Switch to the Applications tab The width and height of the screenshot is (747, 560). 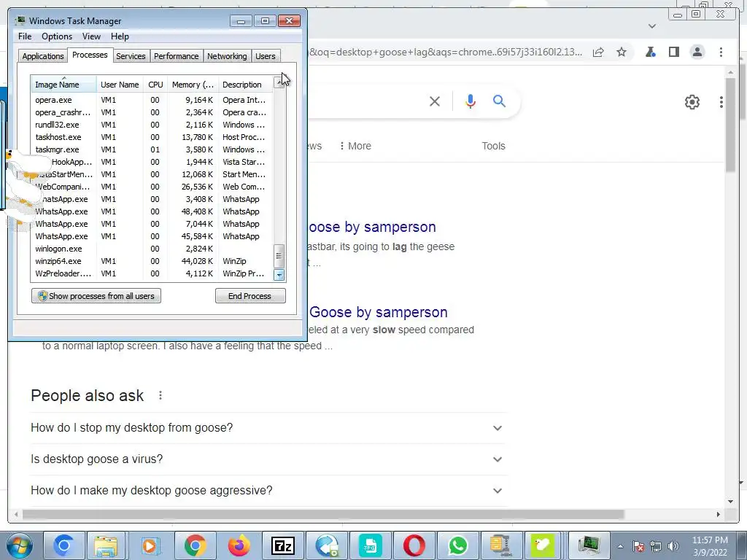43,56
